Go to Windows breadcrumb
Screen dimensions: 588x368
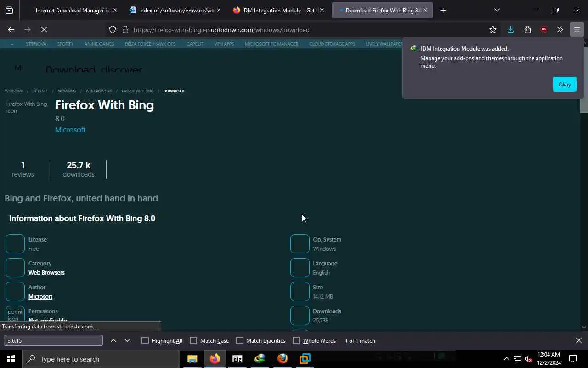[14, 91]
